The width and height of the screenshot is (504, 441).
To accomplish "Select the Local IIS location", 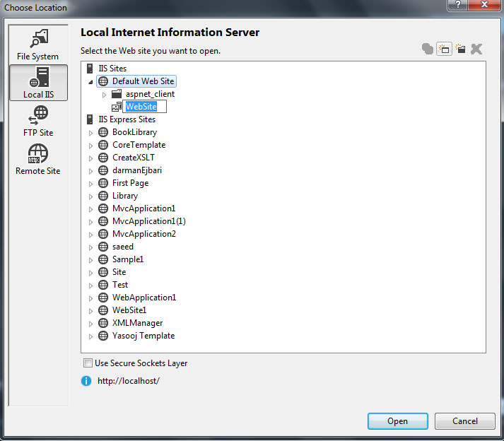I will click(38, 83).
